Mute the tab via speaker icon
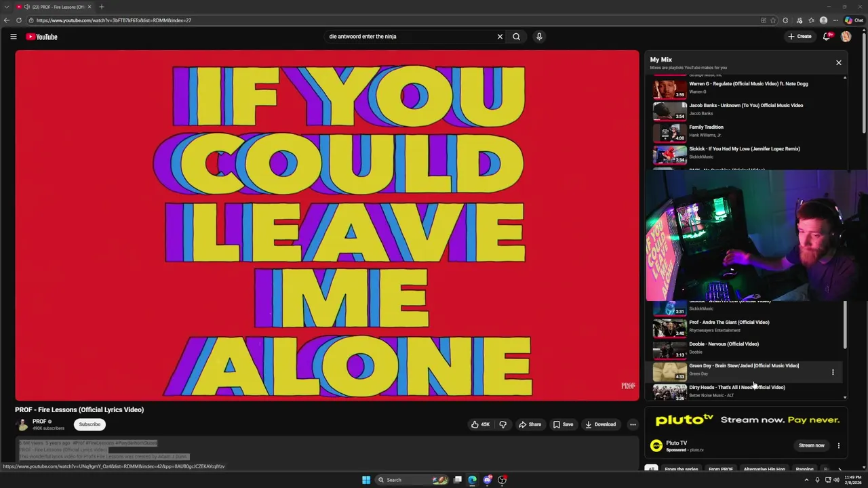 [x=26, y=7]
